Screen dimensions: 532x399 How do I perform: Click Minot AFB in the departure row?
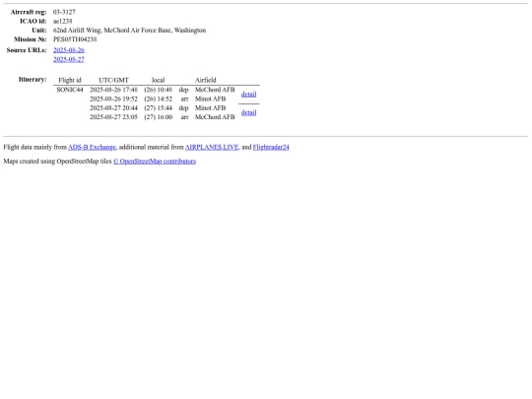pos(211,108)
